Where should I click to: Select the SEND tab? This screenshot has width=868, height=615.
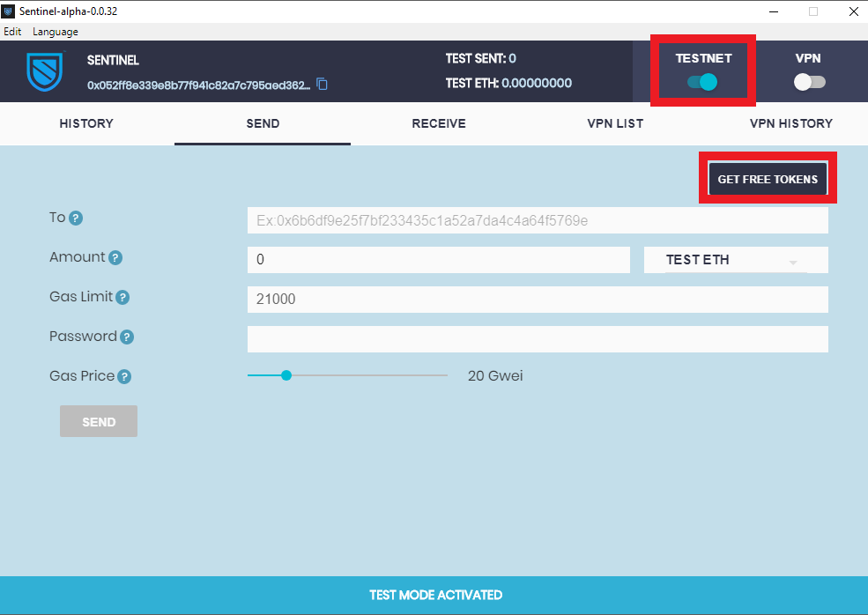click(263, 123)
